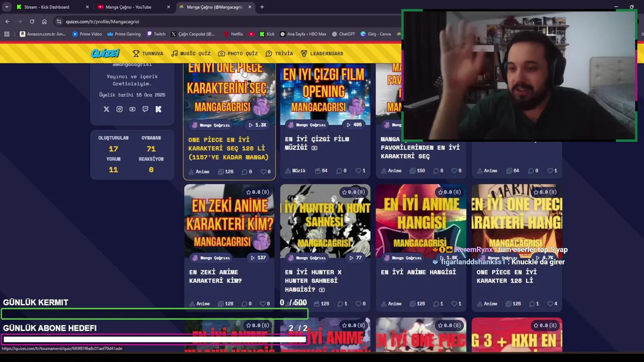Open a new browser tab
This screenshot has height=362, width=644.
tap(262, 7)
